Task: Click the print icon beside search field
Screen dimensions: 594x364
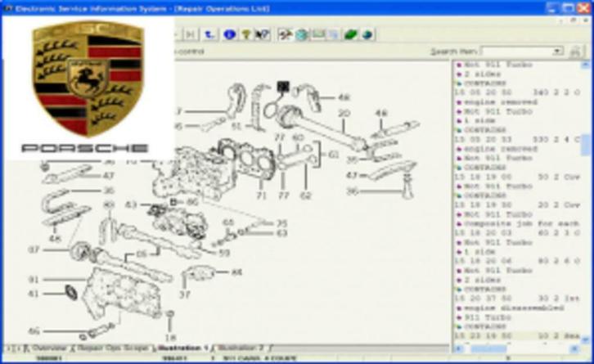Action: (x=575, y=52)
